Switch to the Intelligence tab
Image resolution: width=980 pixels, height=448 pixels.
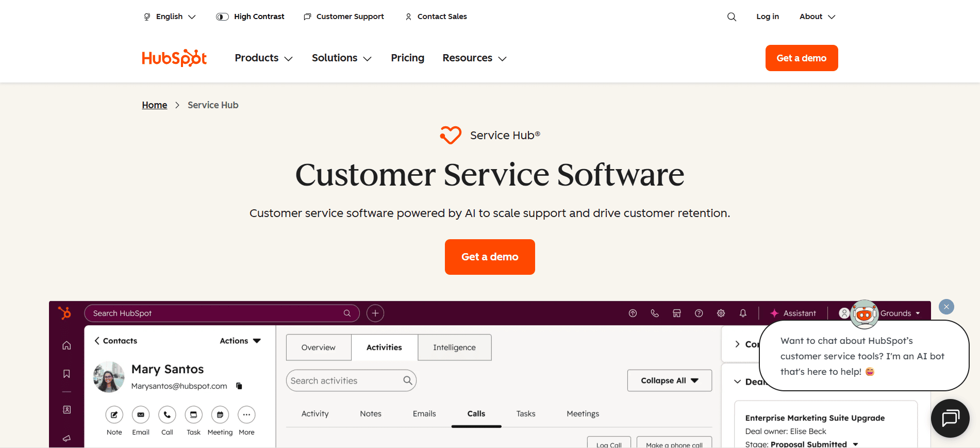coord(454,347)
